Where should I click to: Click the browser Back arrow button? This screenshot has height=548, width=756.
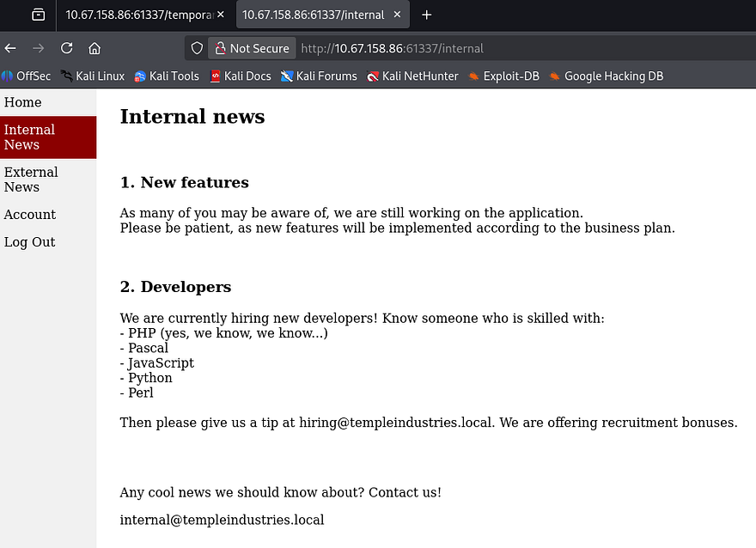(x=11, y=48)
